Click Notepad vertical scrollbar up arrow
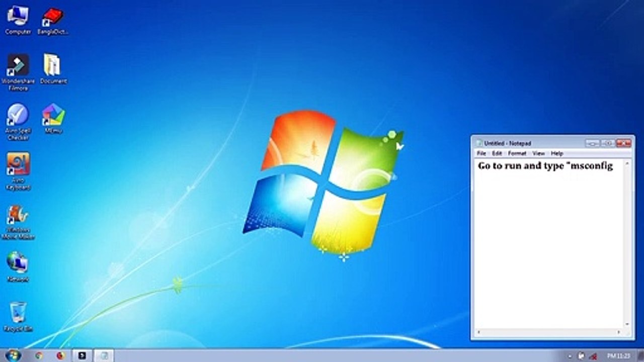This screenshot has width=644, height=362. click(x=627, y=164)
